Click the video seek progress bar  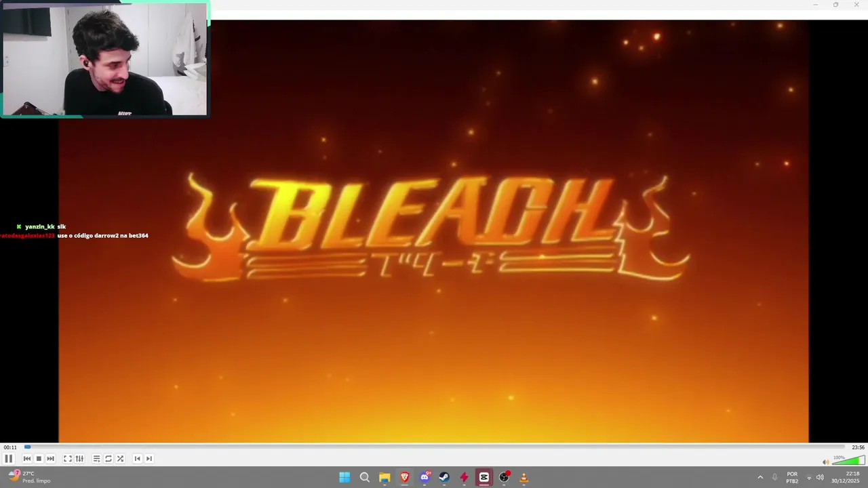coord(434,447)
